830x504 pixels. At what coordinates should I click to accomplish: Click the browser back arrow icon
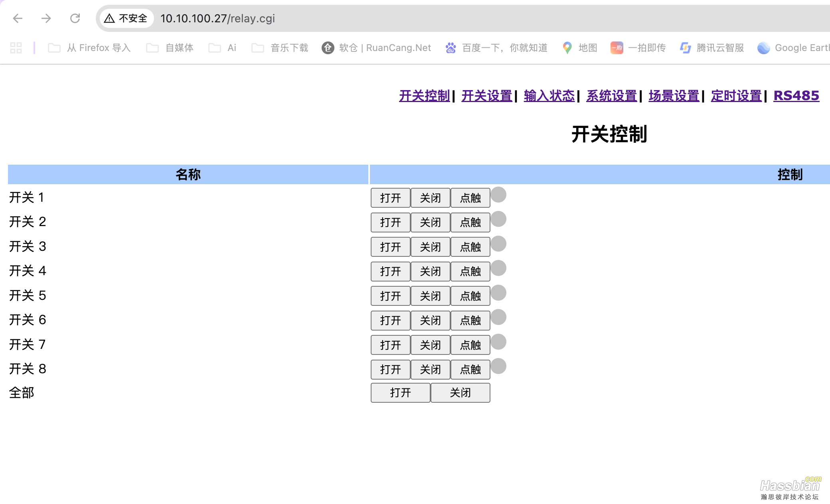pyautogui.click(x=18, y=18)
